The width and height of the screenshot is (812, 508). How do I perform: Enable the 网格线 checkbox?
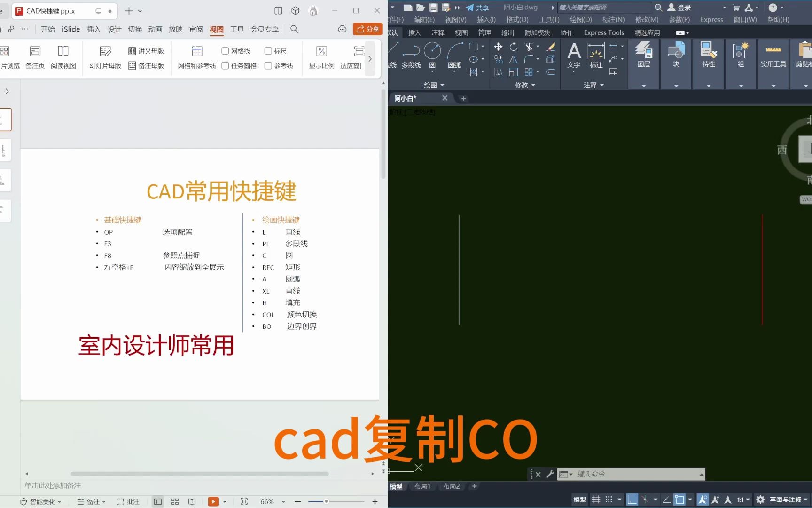coord(226,50)
